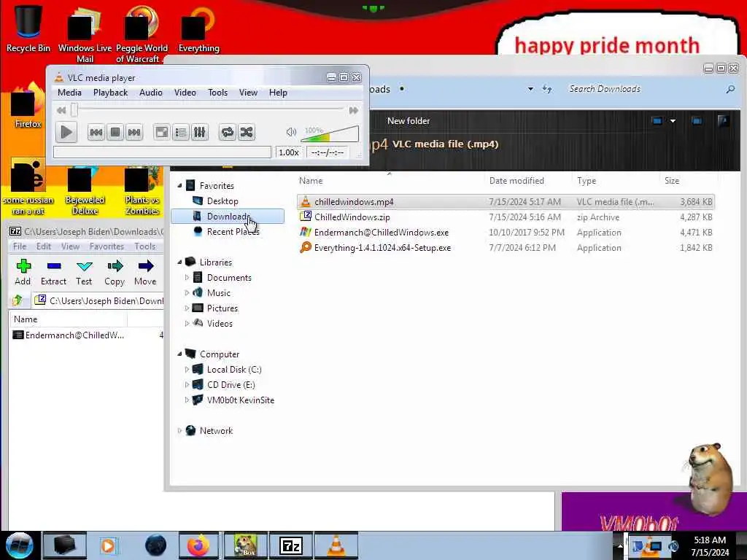
Task: Click 7-Zip address path field
Action: (x=98, y=300)
